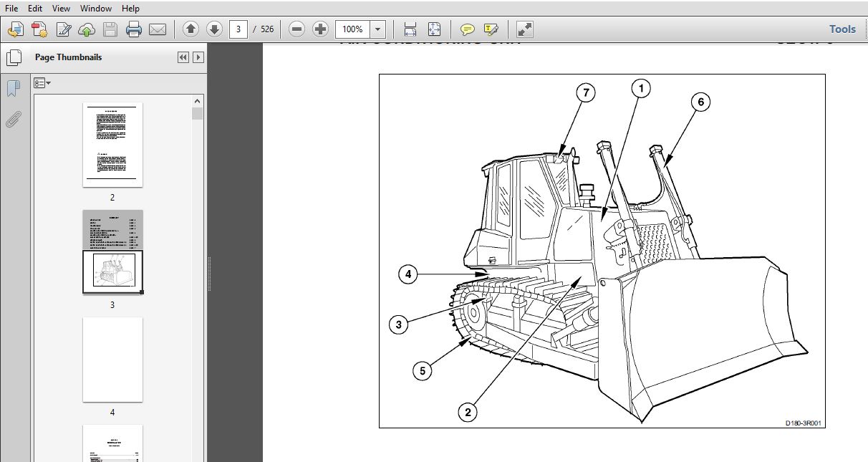Screen dimensions: 868x462
Task: Open the File menu
Action: pyautogui.click(x=11, y=9)
